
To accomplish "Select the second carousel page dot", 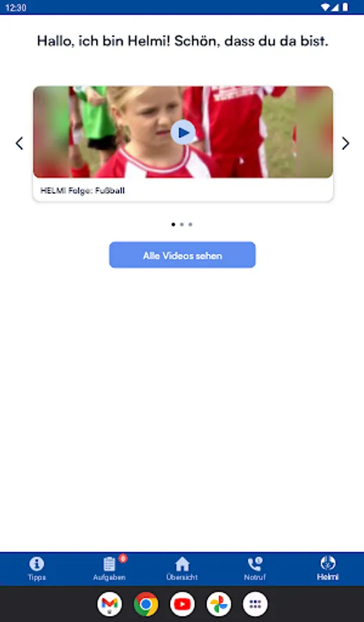I will [182, 225].
